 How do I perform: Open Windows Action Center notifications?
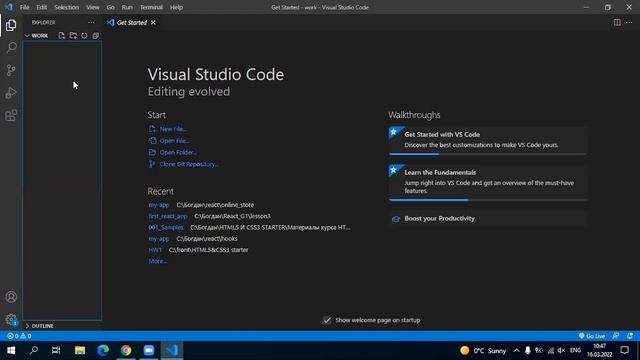click(x=624, y=350)
